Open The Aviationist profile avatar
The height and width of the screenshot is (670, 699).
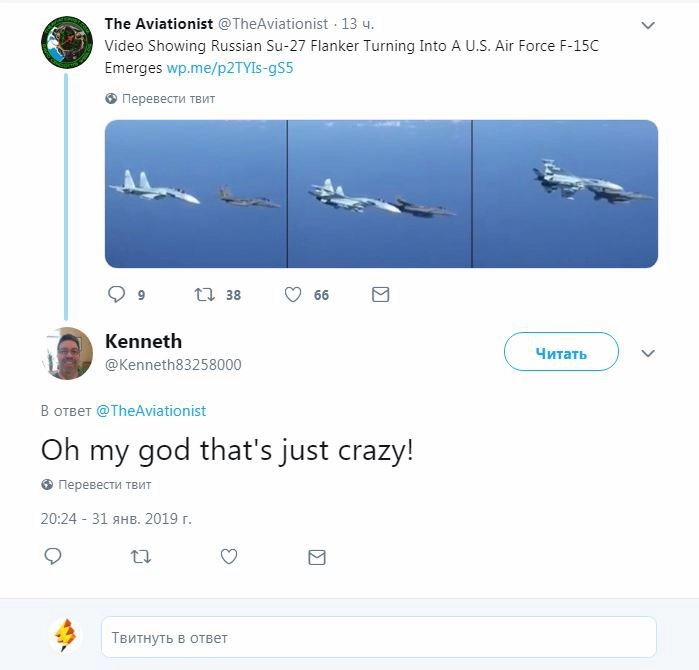67,42
